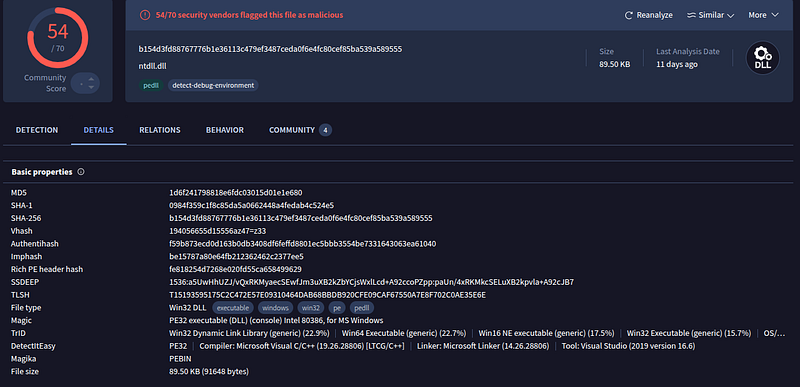The width and height of the screenshot is (800, 387).
Task: Click the Reanalyze refresh icon
Action: coord(629,15)
